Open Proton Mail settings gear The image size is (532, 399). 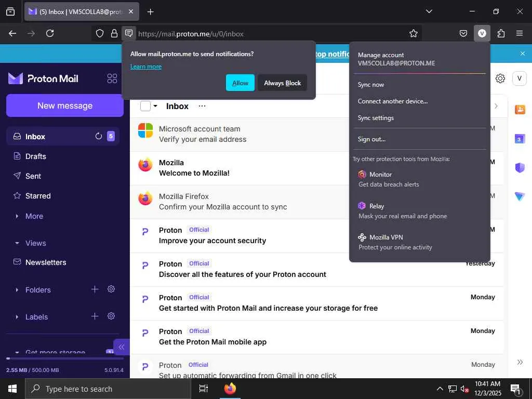point(500,78)
